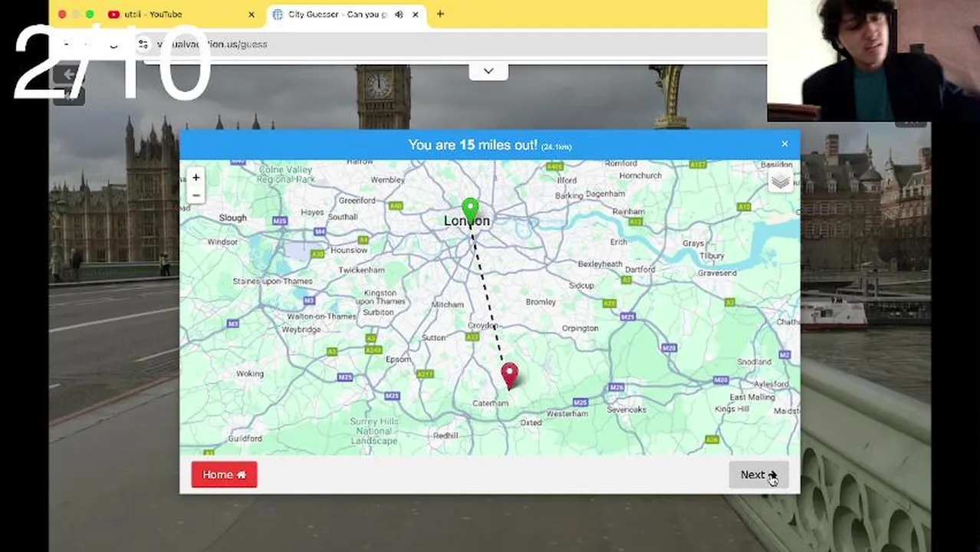
Task: Click the Wembley label on the map
Action: pyautogui.click(x=387, y=180)
